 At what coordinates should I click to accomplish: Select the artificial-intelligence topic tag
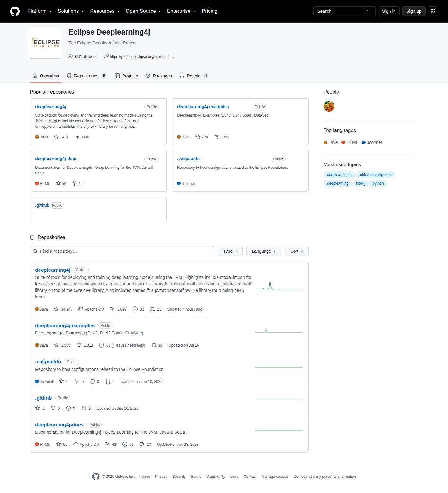[375, 175]
